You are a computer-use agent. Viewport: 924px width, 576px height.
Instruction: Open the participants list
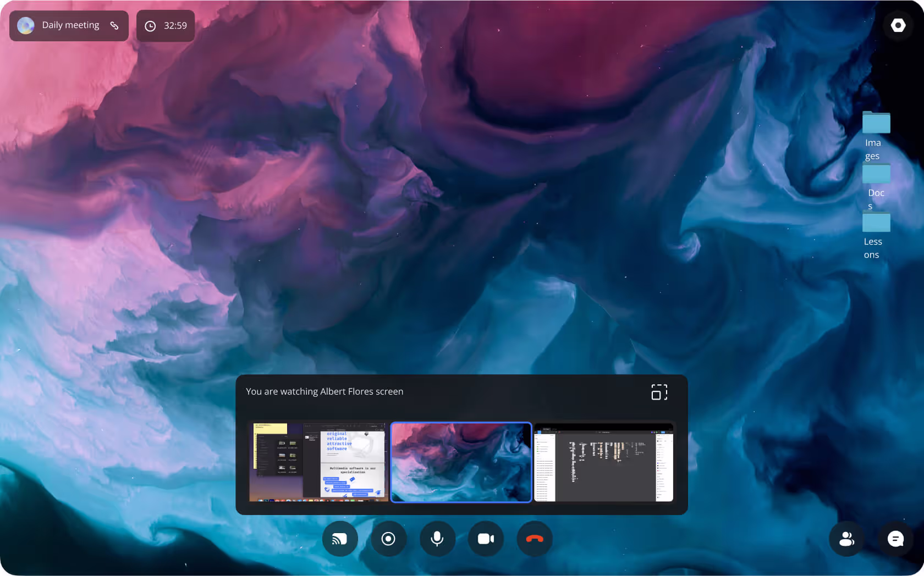tap(847, 539)
